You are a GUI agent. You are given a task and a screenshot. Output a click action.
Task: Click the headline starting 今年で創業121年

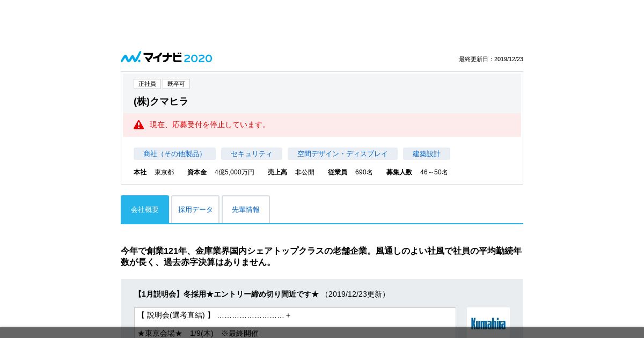click(321, 256)
